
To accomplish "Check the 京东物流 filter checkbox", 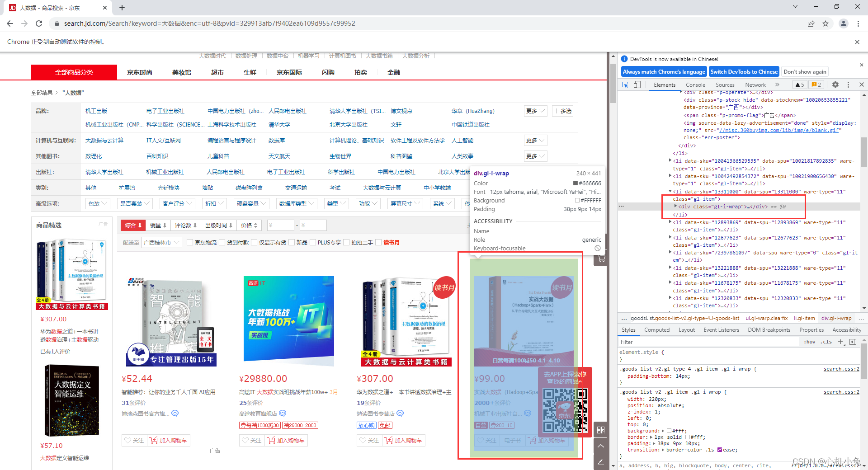I will (190, 242).
